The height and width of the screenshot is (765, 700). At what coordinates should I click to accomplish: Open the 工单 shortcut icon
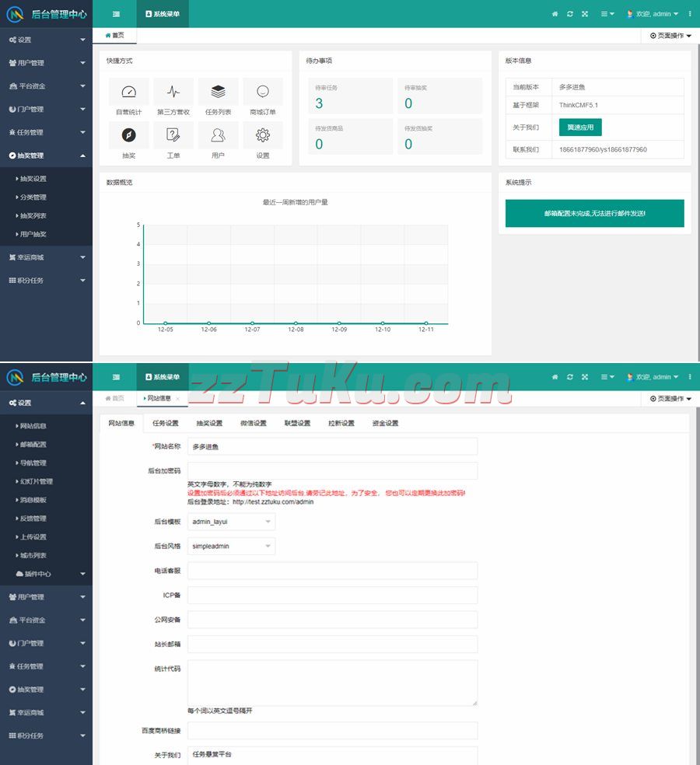173,136
